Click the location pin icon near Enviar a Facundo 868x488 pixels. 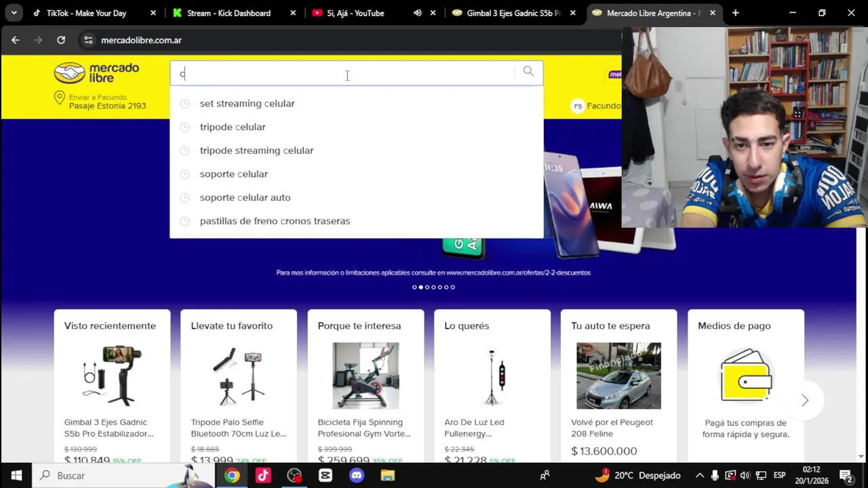click(x=59, y=99)
